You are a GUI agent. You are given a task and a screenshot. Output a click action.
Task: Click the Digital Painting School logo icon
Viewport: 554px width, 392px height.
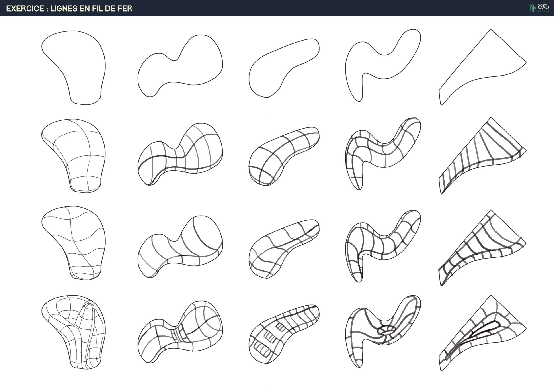pos(532,8)
